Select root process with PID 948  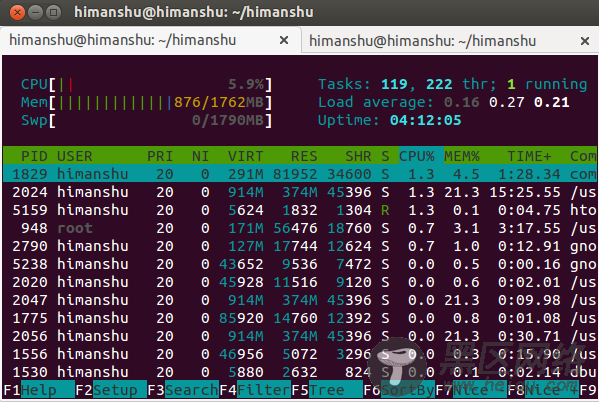click(300, 228)
